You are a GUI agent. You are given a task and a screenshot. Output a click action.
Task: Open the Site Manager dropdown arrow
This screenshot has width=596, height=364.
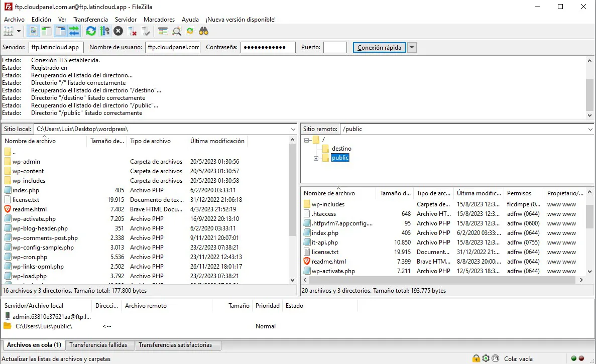(19, 31)
